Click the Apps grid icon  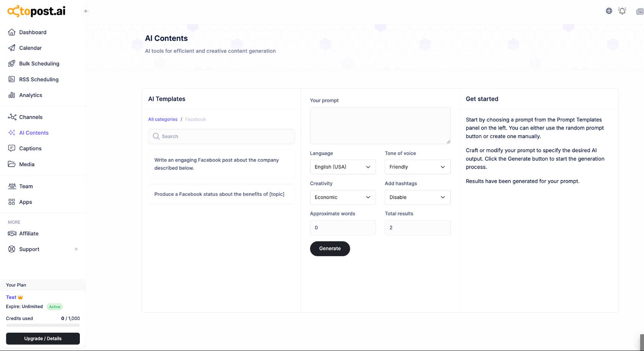click(x=12, y=202)
